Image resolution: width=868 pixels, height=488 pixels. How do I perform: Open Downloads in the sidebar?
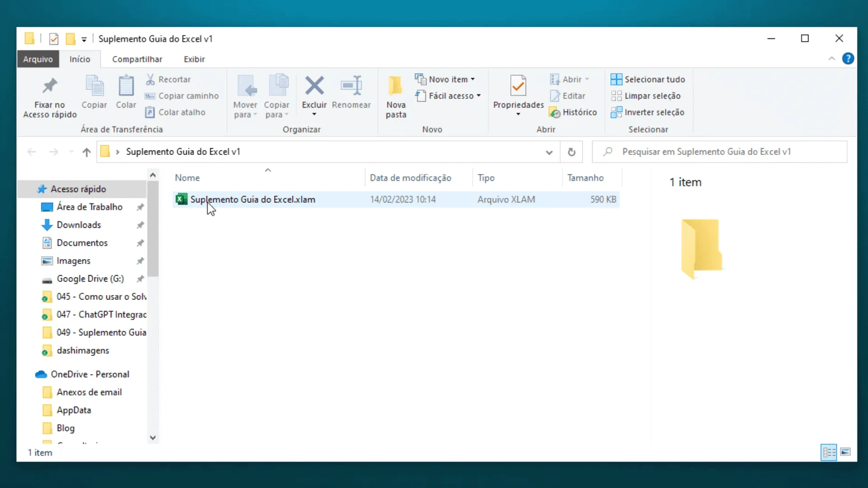coord(79,225)
